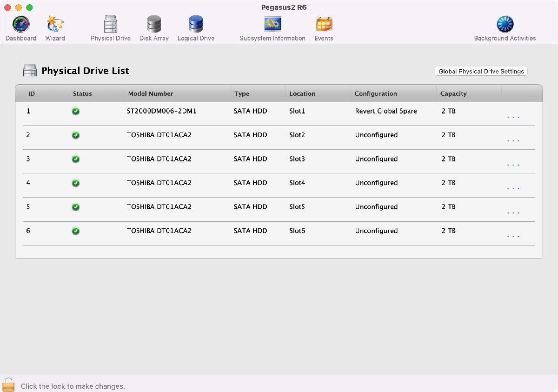The height and width of the screenshot is (392, 558).
Task: Click the Configuration column header
Action: coord(376,94)
